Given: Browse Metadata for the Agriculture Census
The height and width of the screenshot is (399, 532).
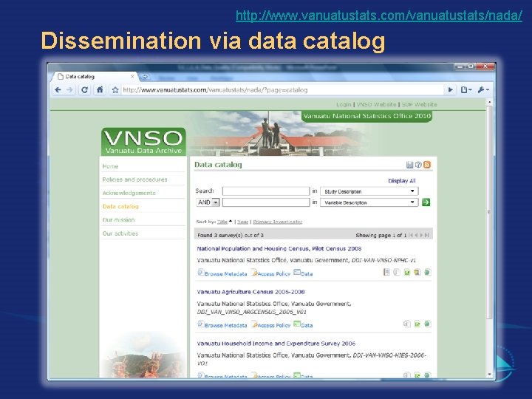Looking at the screenshot, I should pos(222,324).
